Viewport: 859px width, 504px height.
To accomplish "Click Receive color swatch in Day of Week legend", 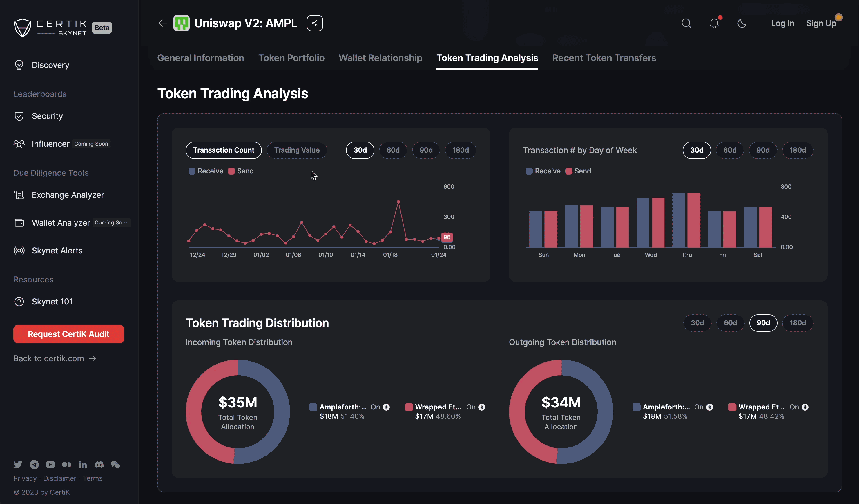I will [x=529, y=171].
